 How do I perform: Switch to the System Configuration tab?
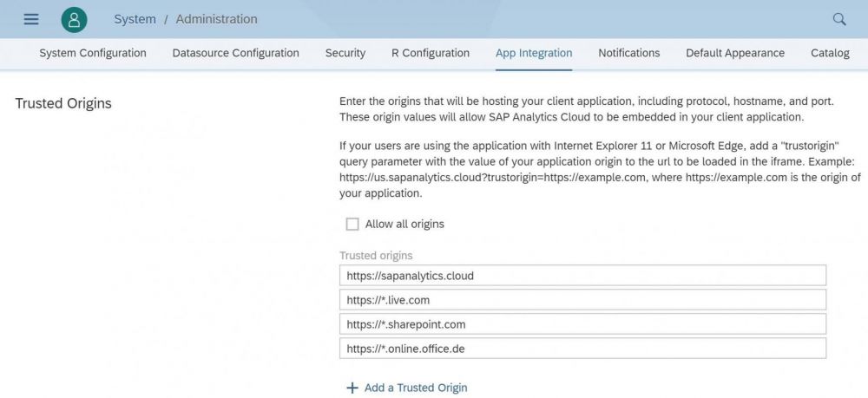click(93, 53)
